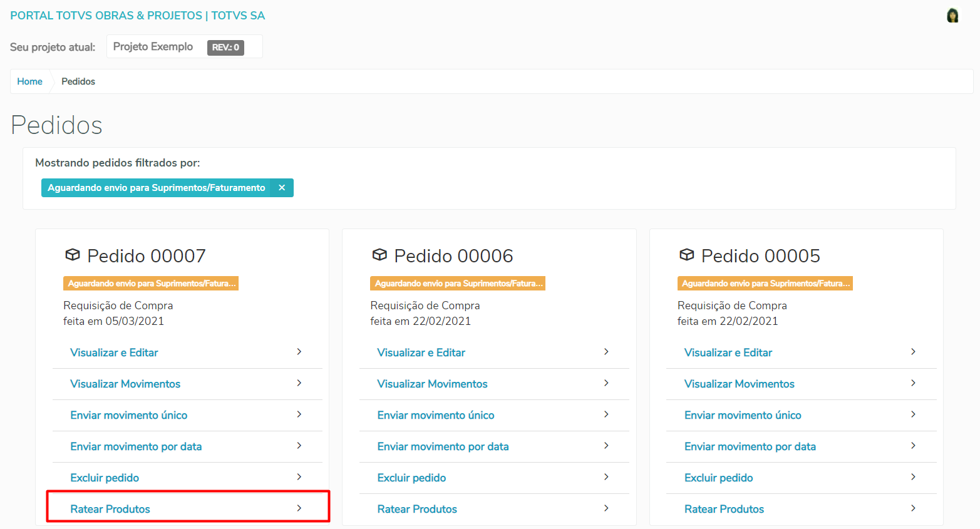Click the box icon beside Pedido 00007
980x529 pixels.
[x=73, y=255]
